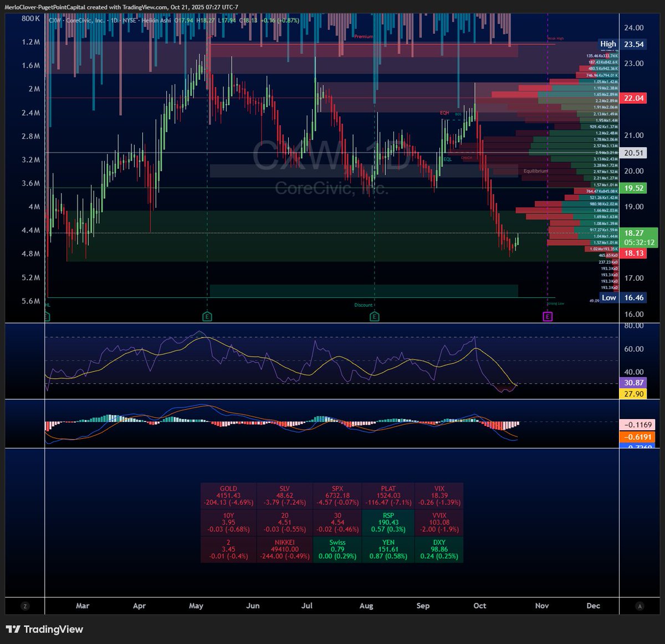Click the Premium zone label on chart

click(364, 37)
